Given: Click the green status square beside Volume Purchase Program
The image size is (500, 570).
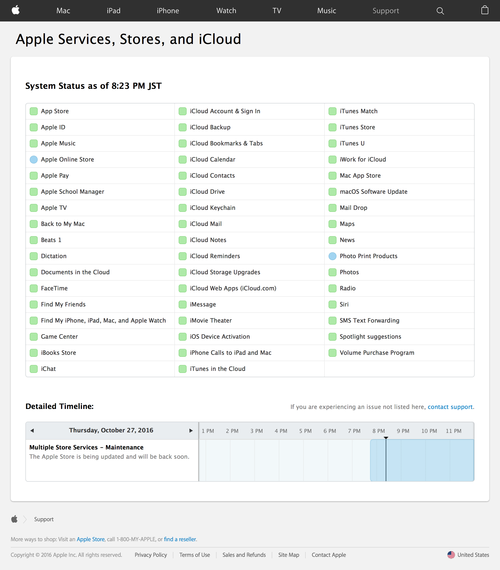Looking at the screenshot, I should point(332,353).
